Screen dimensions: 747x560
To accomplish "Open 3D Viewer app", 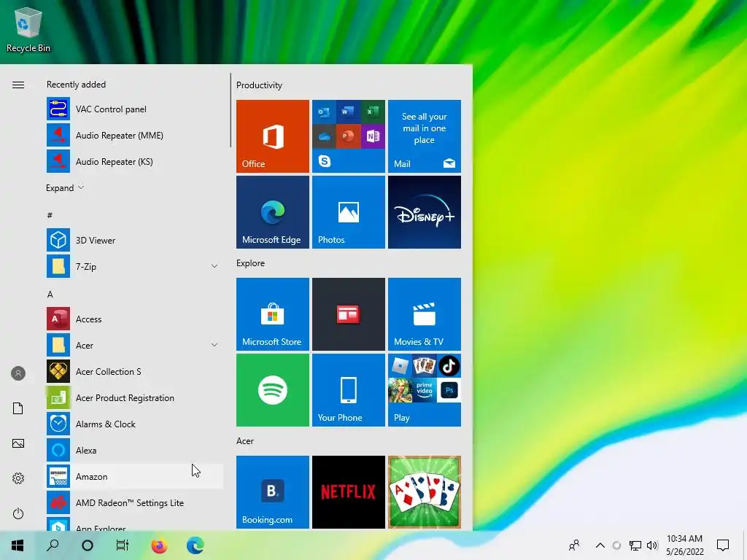I will (134, 240).
